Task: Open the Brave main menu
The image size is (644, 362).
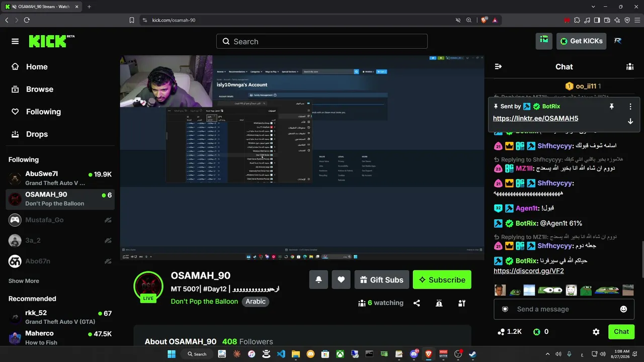Action: (637, 20)
